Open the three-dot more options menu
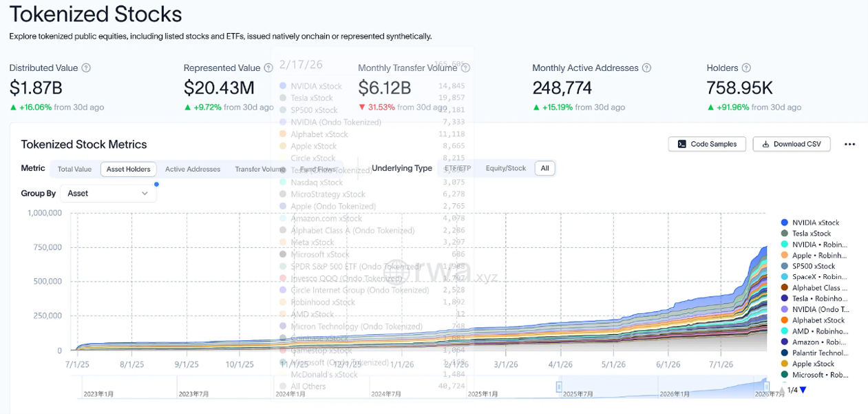Viewport: 868px width, 414px height. (x=849, y=144)
